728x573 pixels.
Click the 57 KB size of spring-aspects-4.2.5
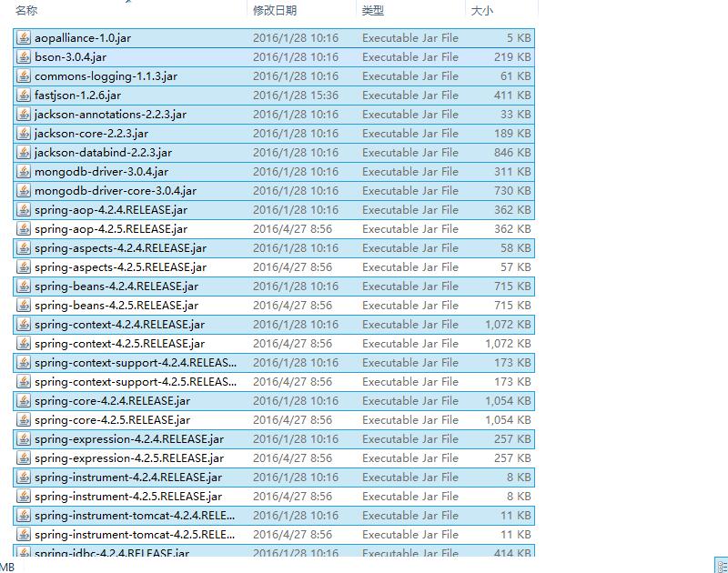tap(516, 267)
